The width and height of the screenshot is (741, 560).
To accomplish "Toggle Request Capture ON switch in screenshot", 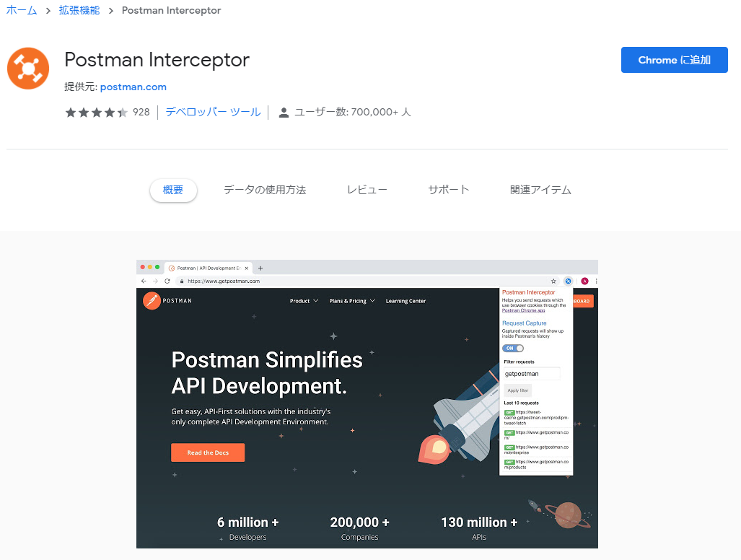I will pyautogui.click(x=513, y=349).
